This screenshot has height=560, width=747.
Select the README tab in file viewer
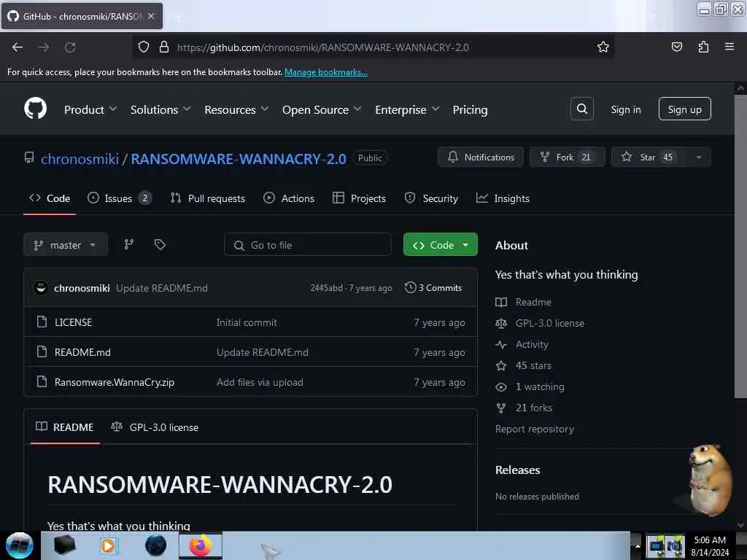tap(65, 427)
